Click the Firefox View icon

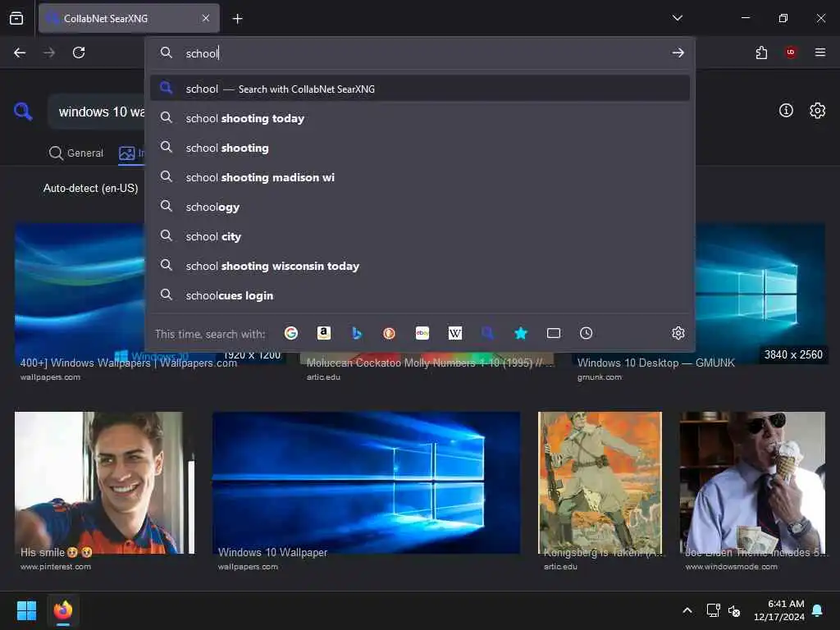click(x=16, y=18)
